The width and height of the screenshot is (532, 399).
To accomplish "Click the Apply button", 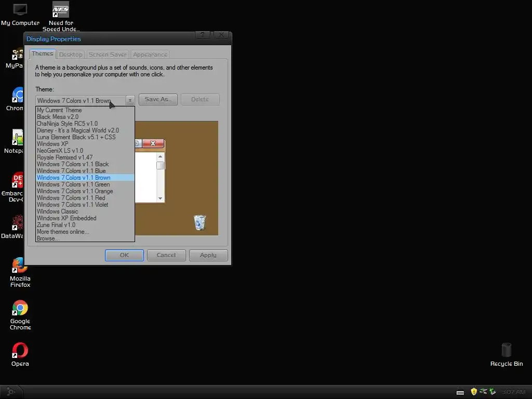I will pyautogui.click(x=208, y=255).
